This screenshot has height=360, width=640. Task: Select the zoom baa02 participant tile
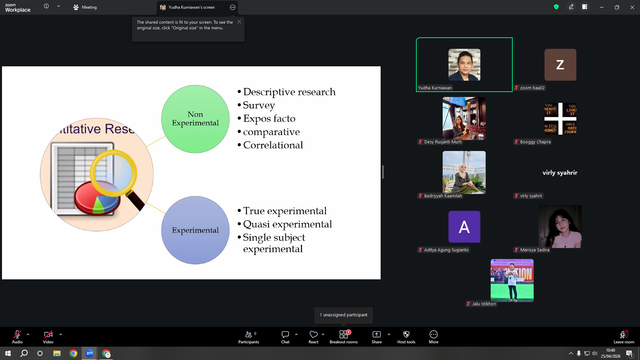click(560, 64)
